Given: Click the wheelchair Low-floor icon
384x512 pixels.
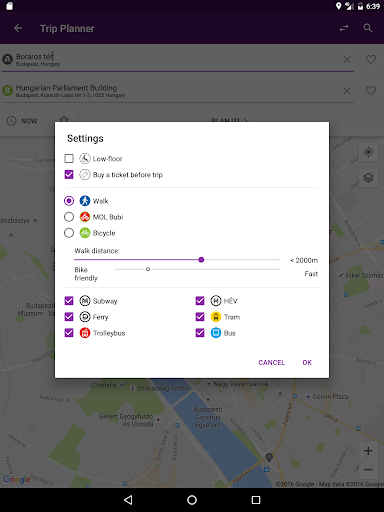Looking at the screenshot, I should 85,158.
